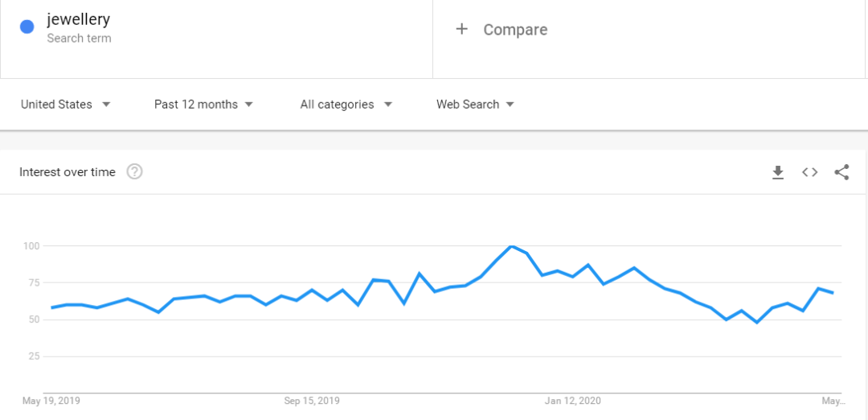Click the share icon for the chart
The height and width of the screenshot is (420, 868).
coord(841,172)
